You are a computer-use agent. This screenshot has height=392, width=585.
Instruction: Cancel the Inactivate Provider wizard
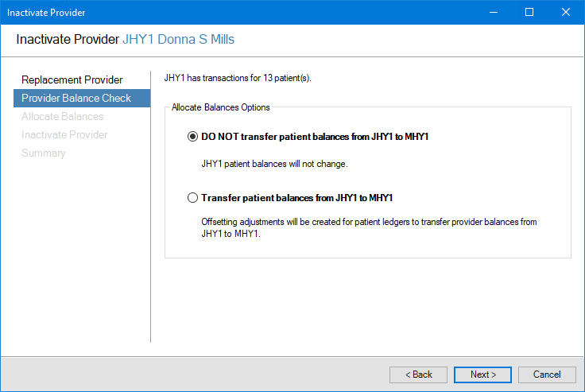547,375
